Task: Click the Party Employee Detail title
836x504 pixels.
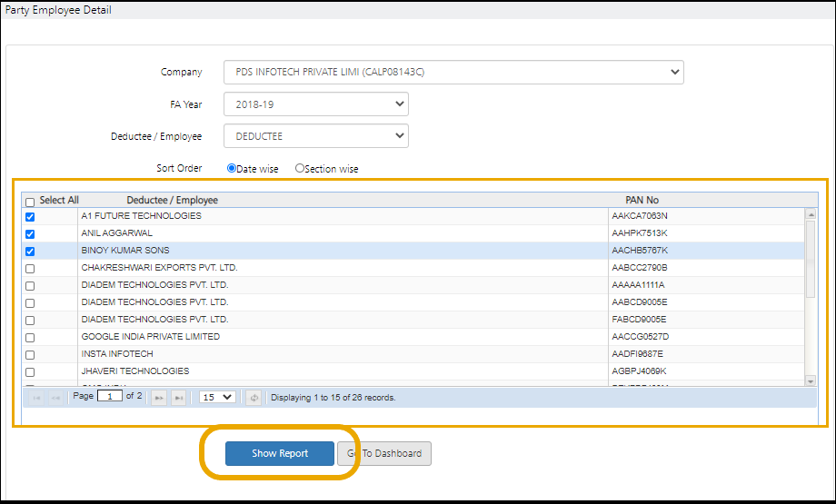Action: tap(58, 10)
